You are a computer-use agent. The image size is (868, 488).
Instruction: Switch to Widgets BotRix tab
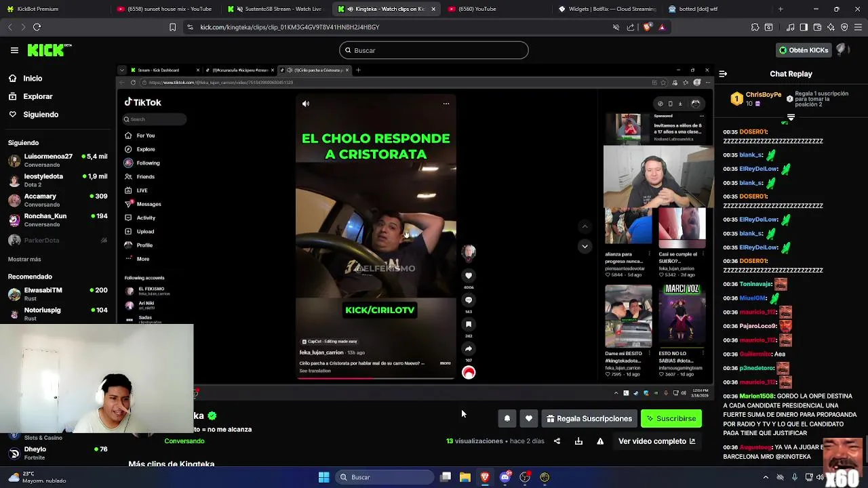tap(607, 9)
